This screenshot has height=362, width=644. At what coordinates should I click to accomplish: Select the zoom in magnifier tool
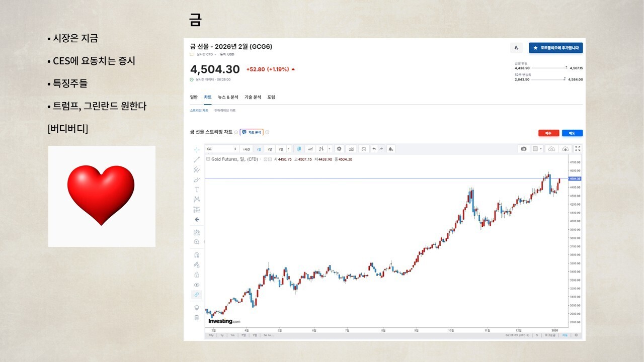pos(197,242)
